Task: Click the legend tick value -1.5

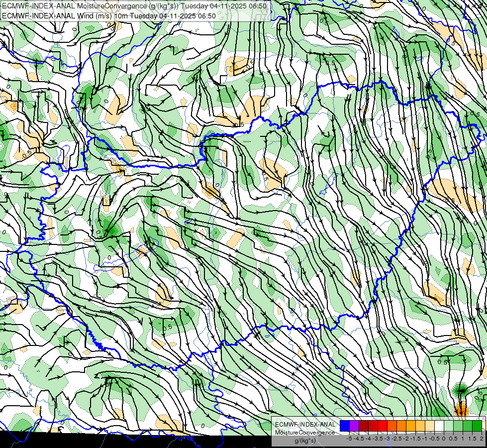Action: coord(415,439)
